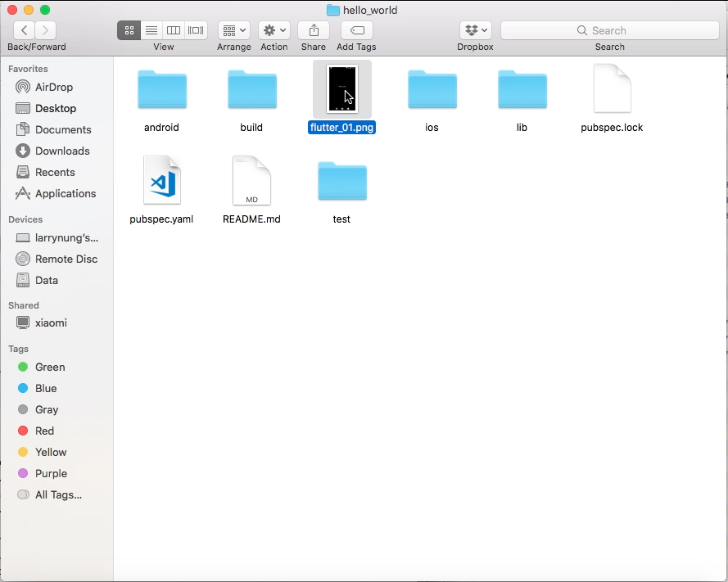Close the Finder window

coord(12,10)
